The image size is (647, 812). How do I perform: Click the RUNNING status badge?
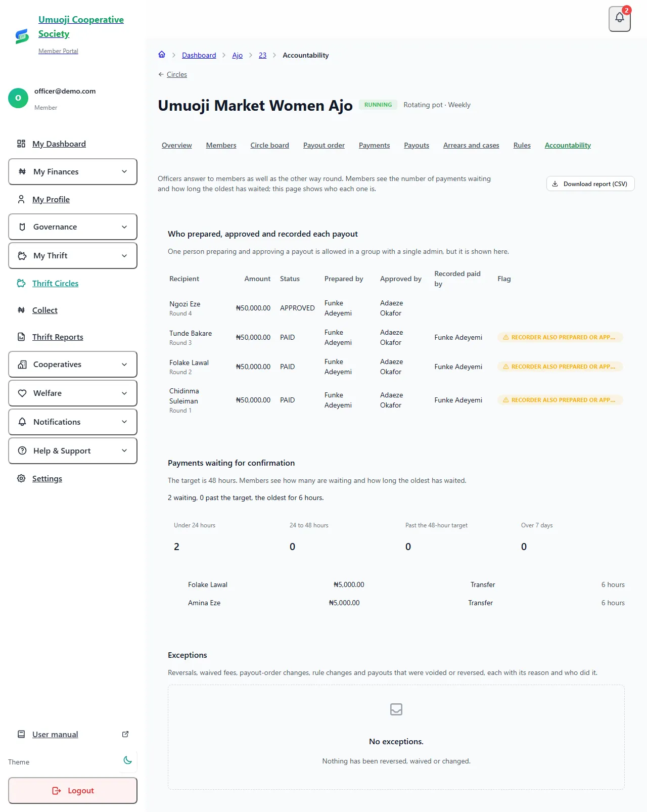point(378,105)
